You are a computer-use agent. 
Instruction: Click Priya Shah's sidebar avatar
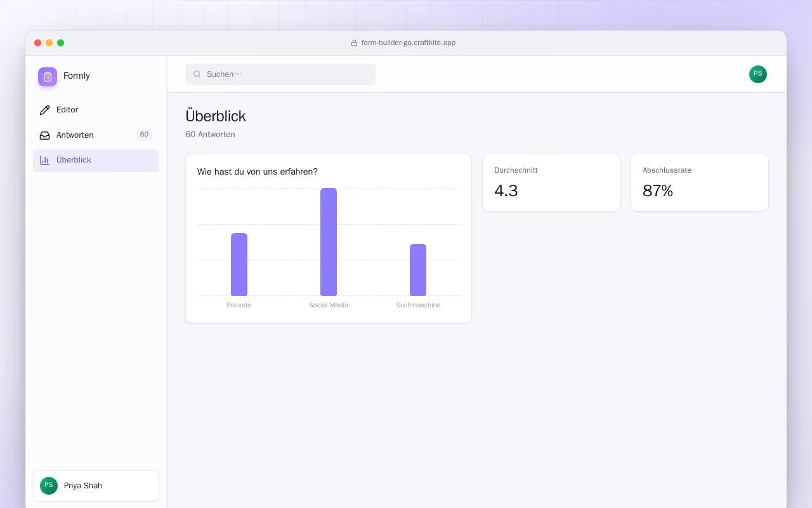point(49,486)
